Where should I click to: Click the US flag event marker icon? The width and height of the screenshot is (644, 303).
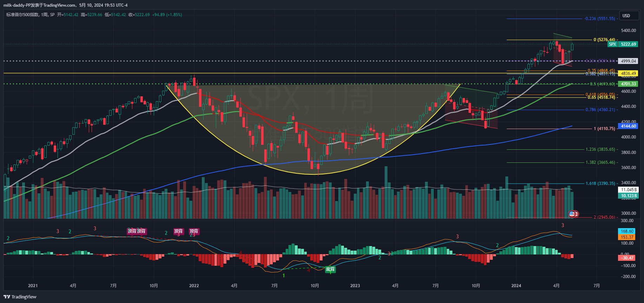pyautogui.click(x=572, y=214)
